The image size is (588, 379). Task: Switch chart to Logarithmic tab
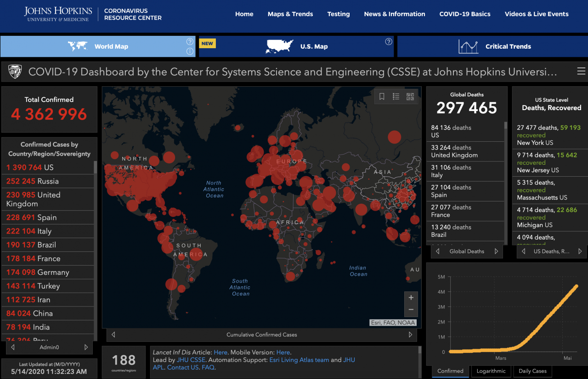[x=491, y=371]
